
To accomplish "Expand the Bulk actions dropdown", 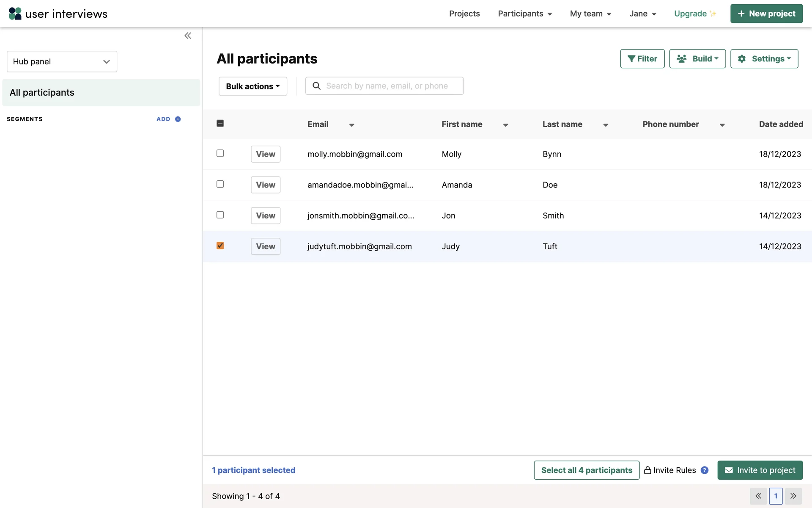I will point(252,86).
